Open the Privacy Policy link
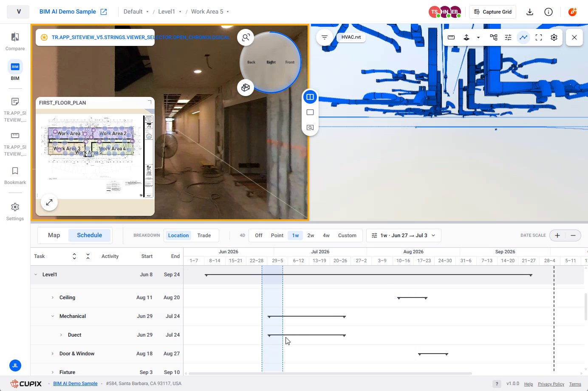The height and width of the screenshot is (391, 588). [551, 384]
